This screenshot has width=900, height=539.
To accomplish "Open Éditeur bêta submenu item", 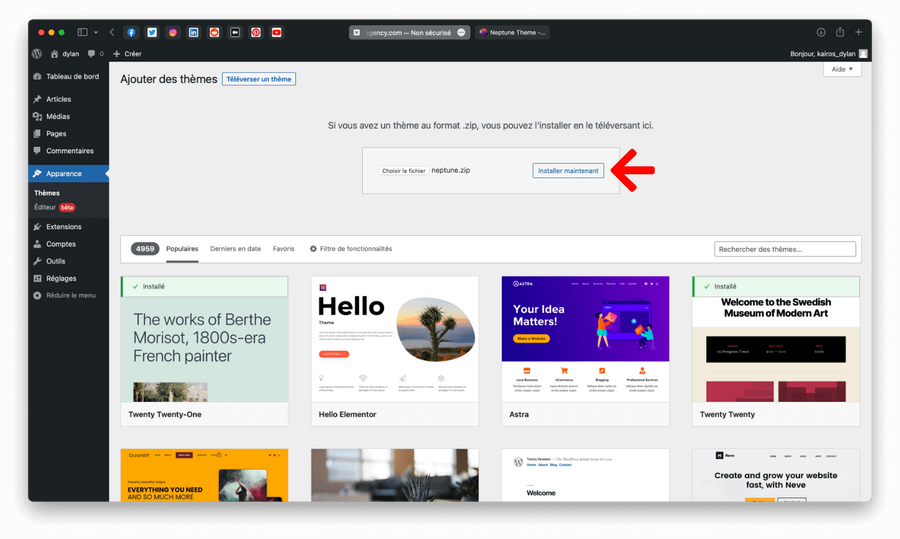I will coord(55,207).
